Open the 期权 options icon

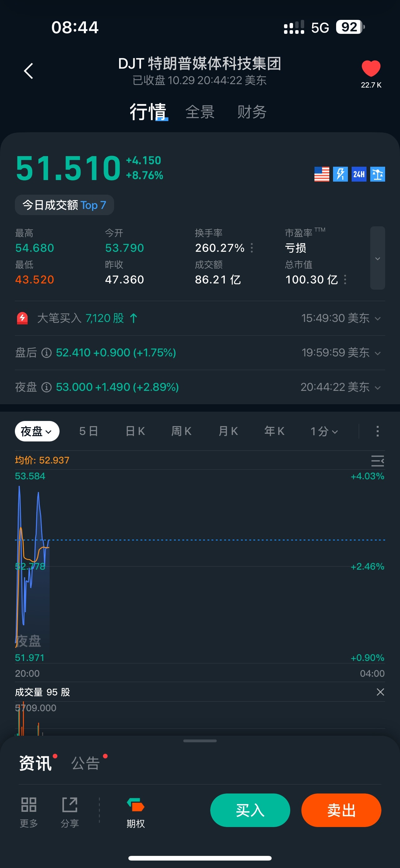click(x=136, y=813)
